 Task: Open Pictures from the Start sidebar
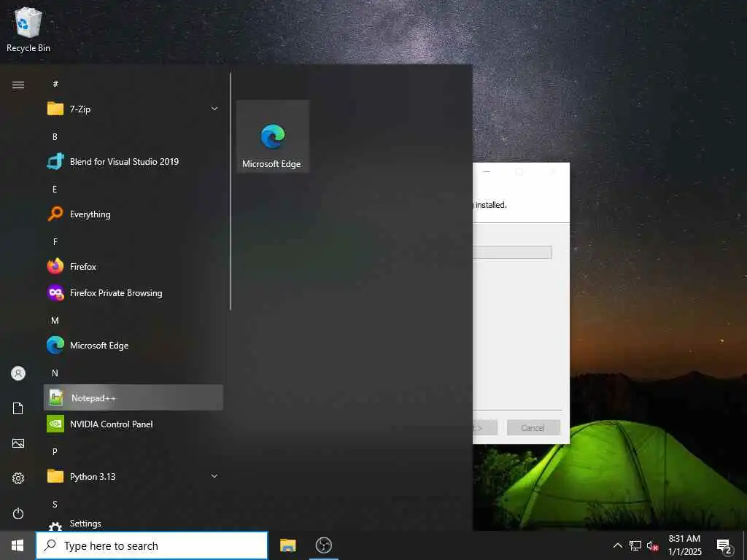pos(18,443)
